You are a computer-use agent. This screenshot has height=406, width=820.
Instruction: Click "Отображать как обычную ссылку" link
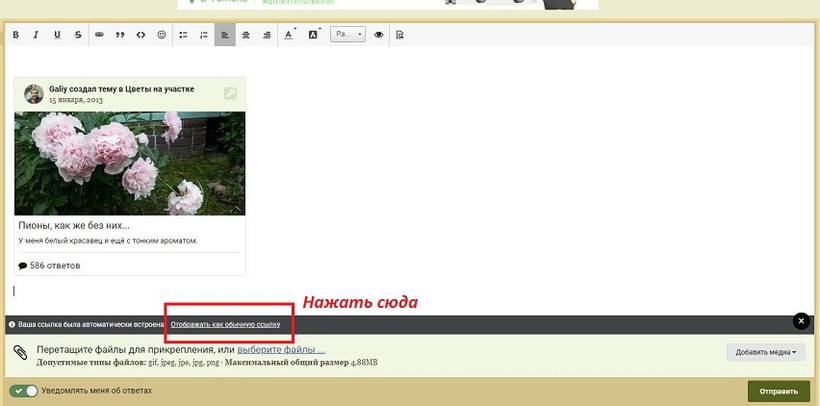pyautogui.click(x=224, y=325)
